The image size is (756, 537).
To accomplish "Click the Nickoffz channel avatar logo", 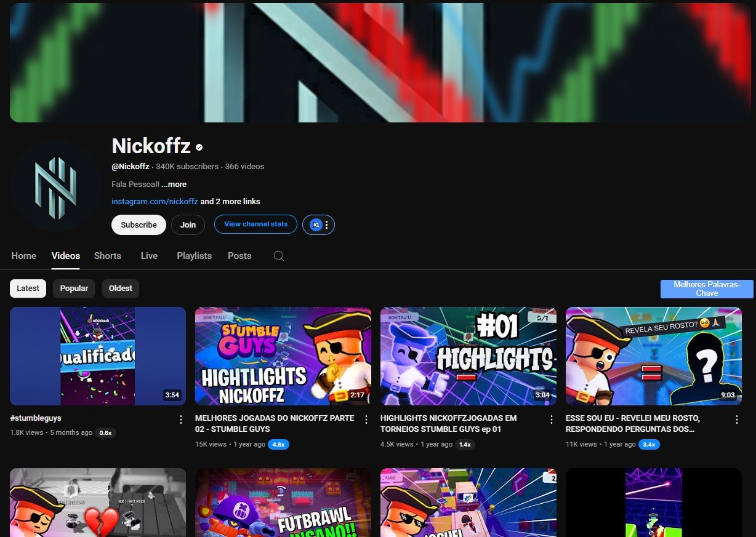I will tap(55, 186).
